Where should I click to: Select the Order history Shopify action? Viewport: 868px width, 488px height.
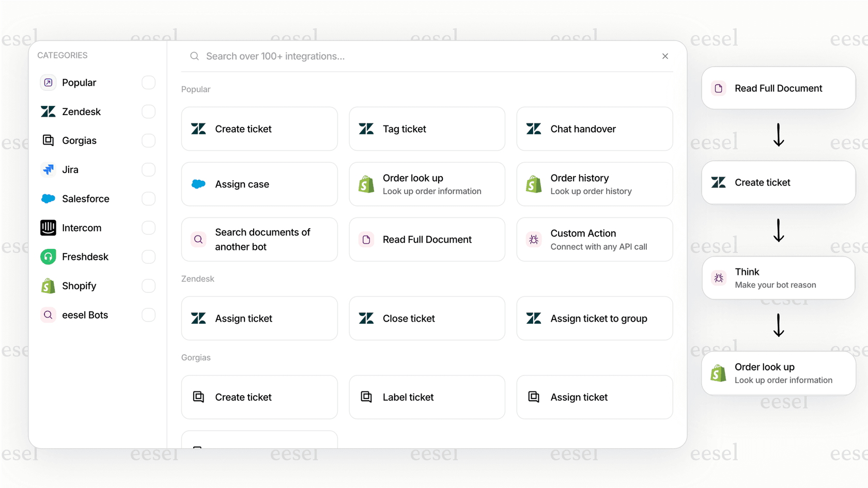(594, 184)
